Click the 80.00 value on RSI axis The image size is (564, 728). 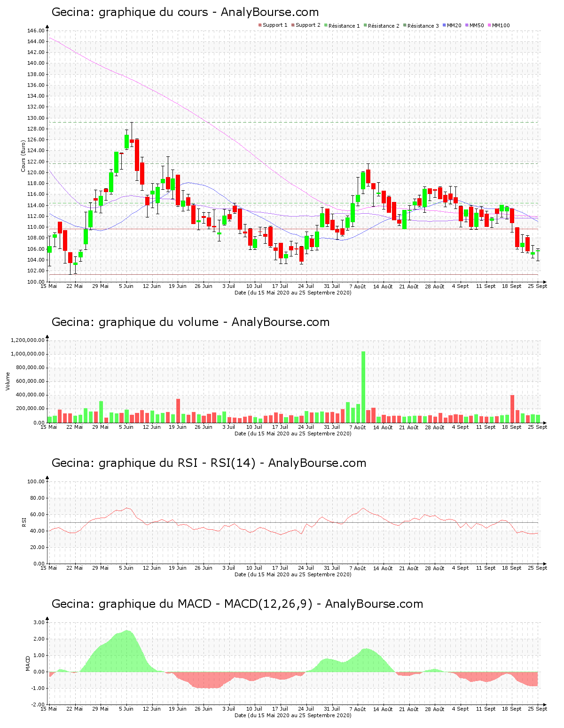click(37, 498)
